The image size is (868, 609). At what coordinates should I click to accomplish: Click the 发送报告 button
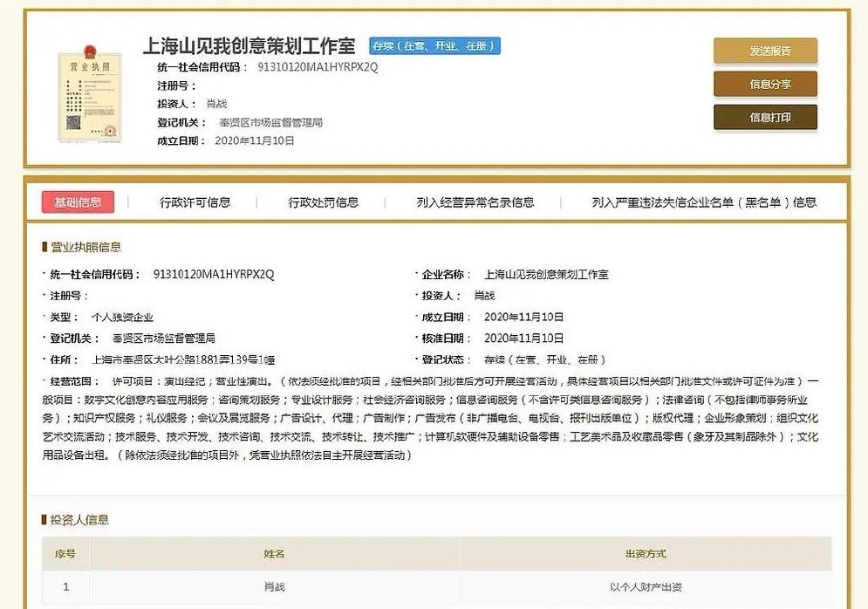(x=765, y=51)
